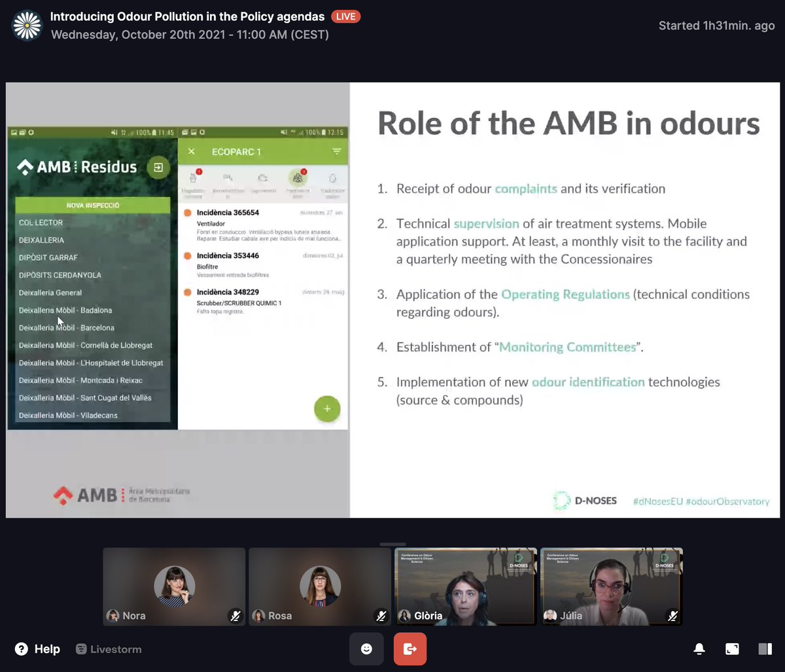Screen dimensions: 785x672
Task: Click the odour identification highlighted text
Action: [x=588, y=382]
